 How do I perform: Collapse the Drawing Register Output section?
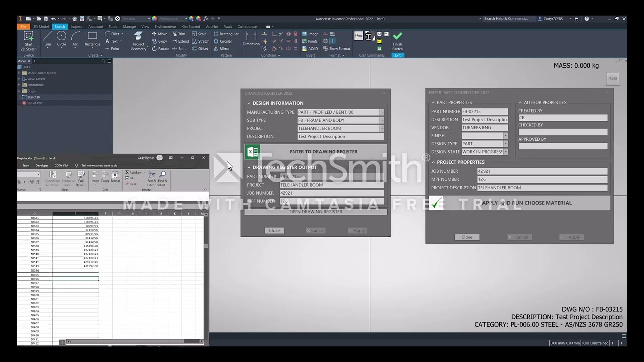click(x=249, y=167)
